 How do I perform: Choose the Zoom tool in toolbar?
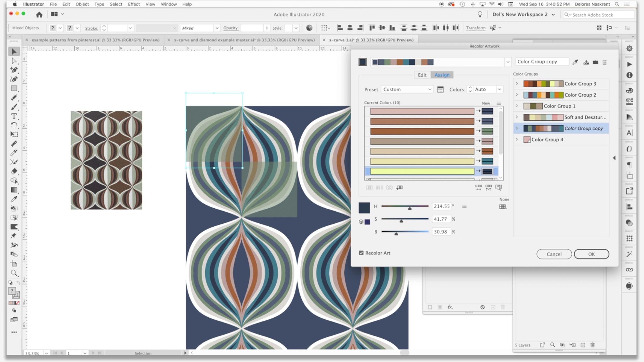pos(14,273)
